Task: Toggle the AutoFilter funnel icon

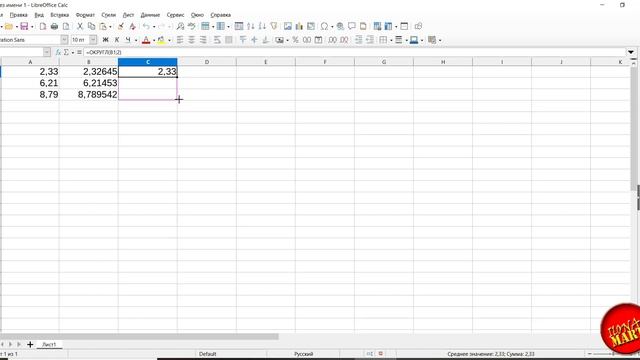Action: (x=273, y=27)
